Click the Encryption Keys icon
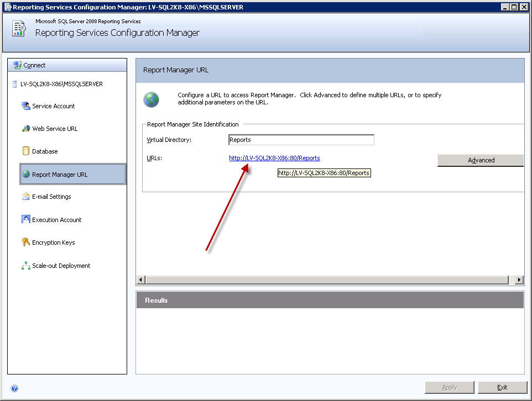This screenshot has width=532, height=401. [x=25, y=242]
